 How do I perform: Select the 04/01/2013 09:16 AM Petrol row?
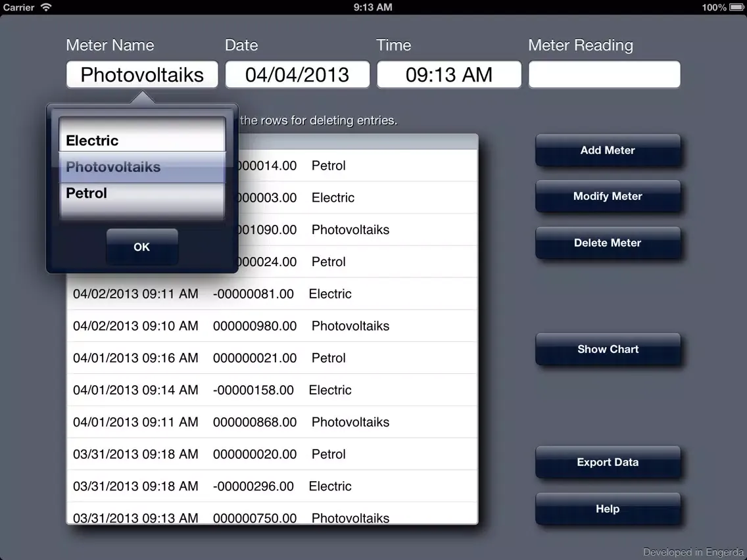pos(272,358)
